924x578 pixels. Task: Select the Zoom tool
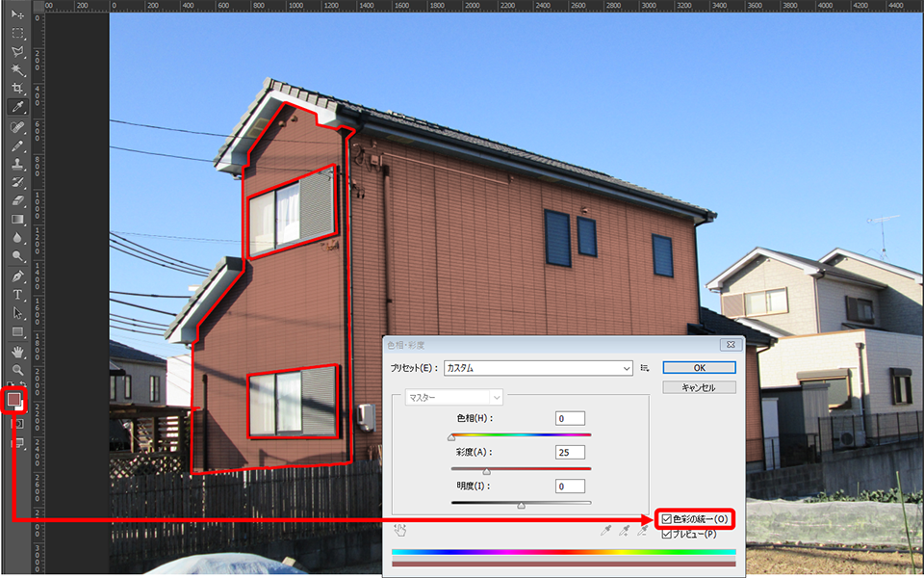pyautogui.click(x=17, y=370)
